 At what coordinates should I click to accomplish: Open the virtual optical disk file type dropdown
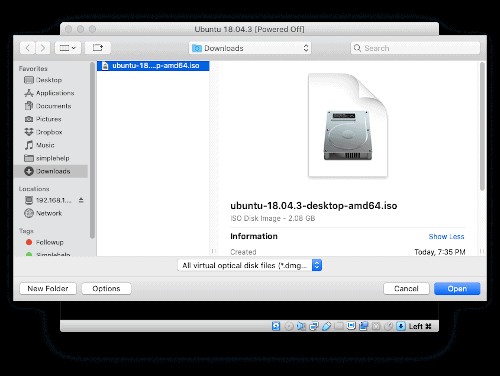pyautogui.click(x=250, y=265)
